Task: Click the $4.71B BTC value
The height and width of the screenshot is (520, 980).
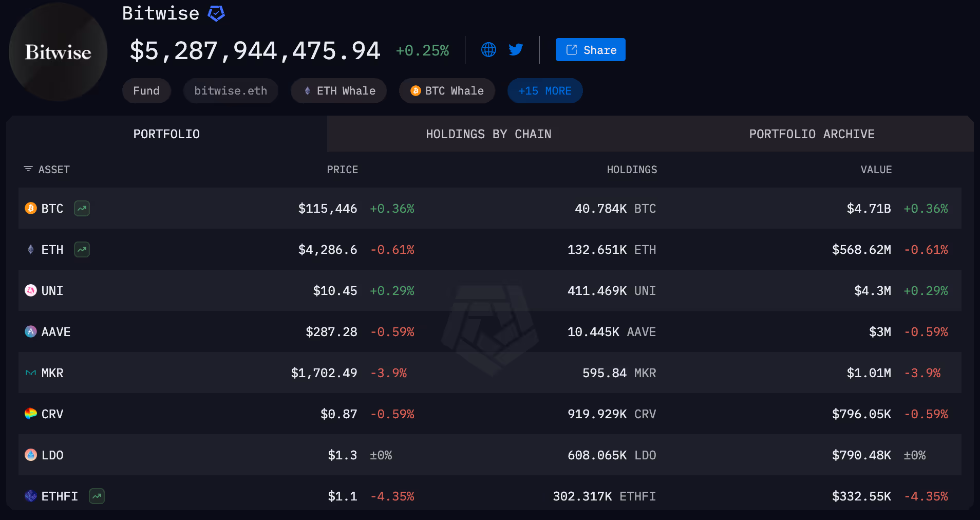Action: tap(869, 209)
